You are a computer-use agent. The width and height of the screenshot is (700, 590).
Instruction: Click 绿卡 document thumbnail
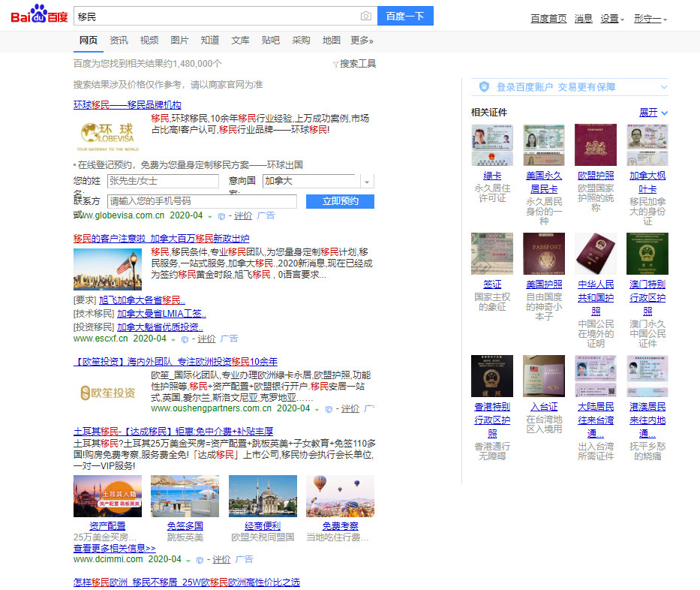492,145
